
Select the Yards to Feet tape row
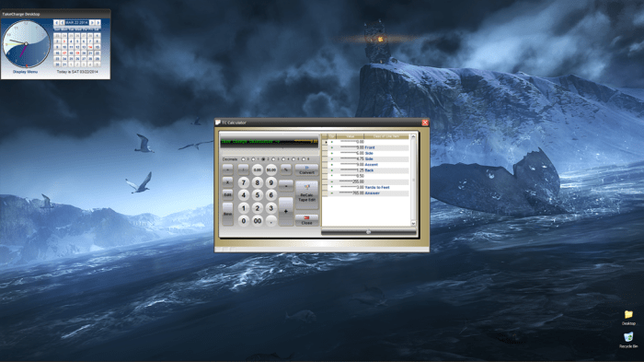[365, 187]
